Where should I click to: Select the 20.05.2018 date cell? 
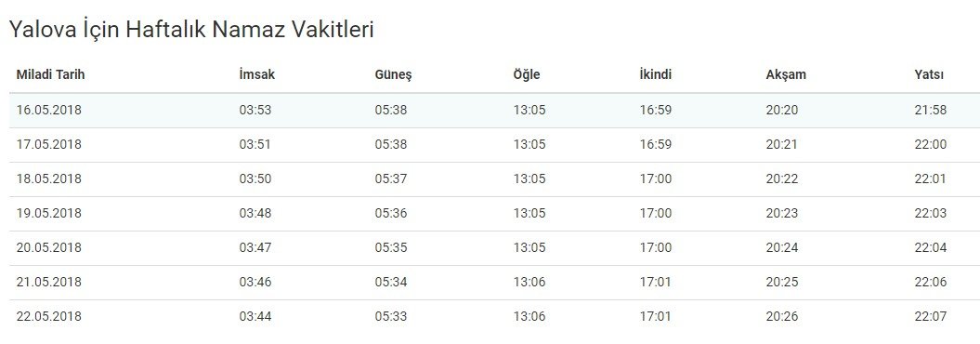pos(48,247)
